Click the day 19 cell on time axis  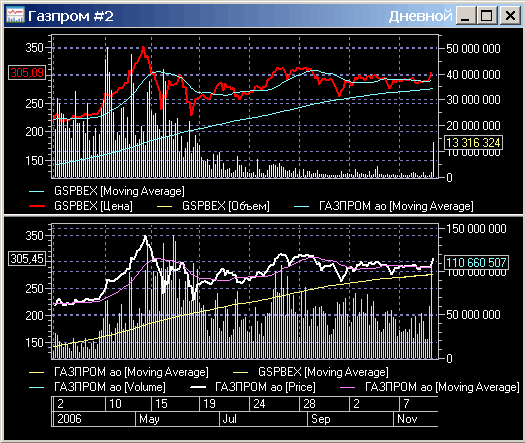click(x=225, y=404)
